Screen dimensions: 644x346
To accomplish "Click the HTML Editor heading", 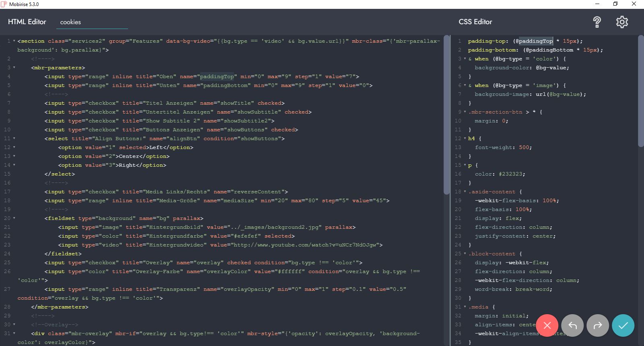I will point(27,22).
